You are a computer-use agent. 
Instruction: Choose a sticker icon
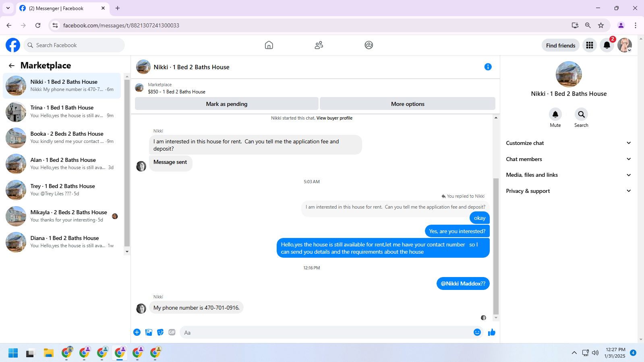click(160, 332)
